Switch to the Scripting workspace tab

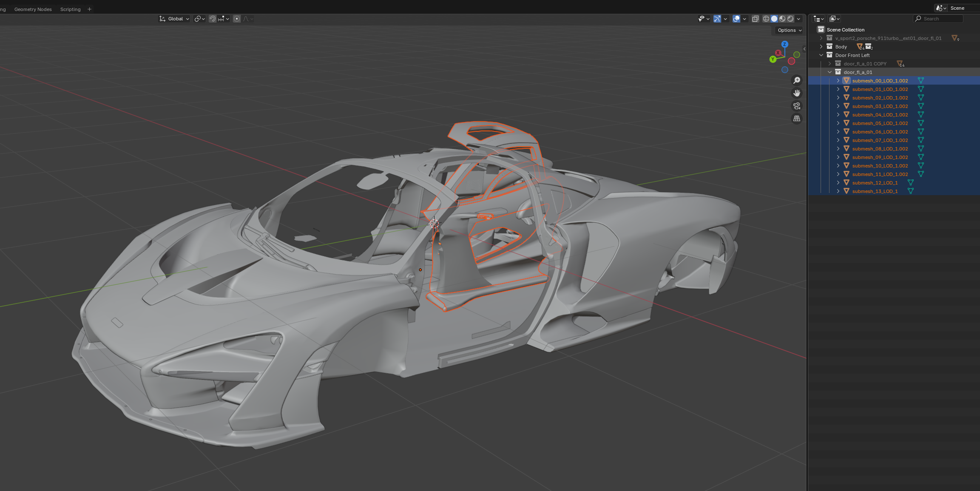tap(70, 9)
